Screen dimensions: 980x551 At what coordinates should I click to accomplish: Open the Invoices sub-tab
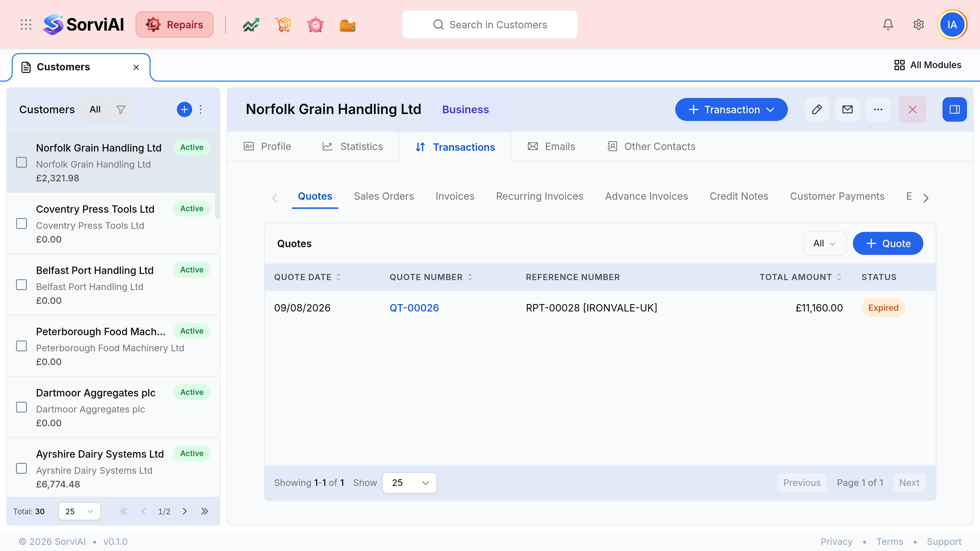pos(455,196)
